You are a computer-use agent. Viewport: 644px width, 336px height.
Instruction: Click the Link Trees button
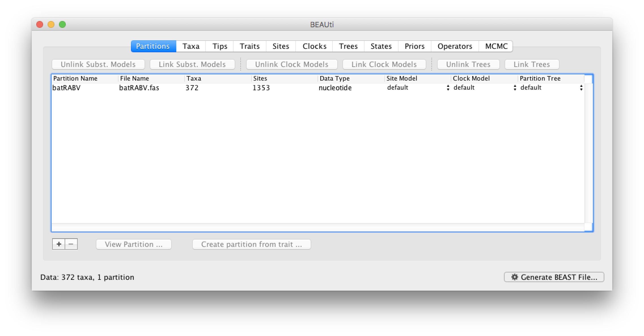pos(532,64)
